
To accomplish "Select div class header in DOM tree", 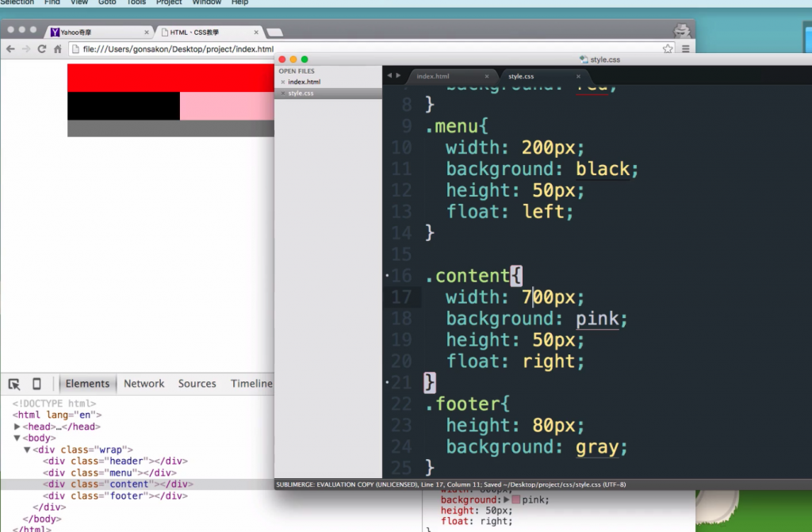I will [115, 461].
